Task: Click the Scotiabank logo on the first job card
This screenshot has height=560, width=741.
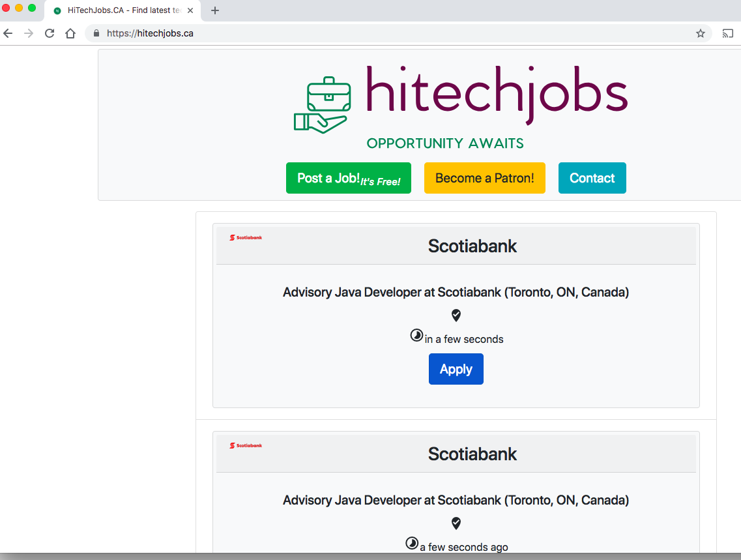Action: coord(245,237)
